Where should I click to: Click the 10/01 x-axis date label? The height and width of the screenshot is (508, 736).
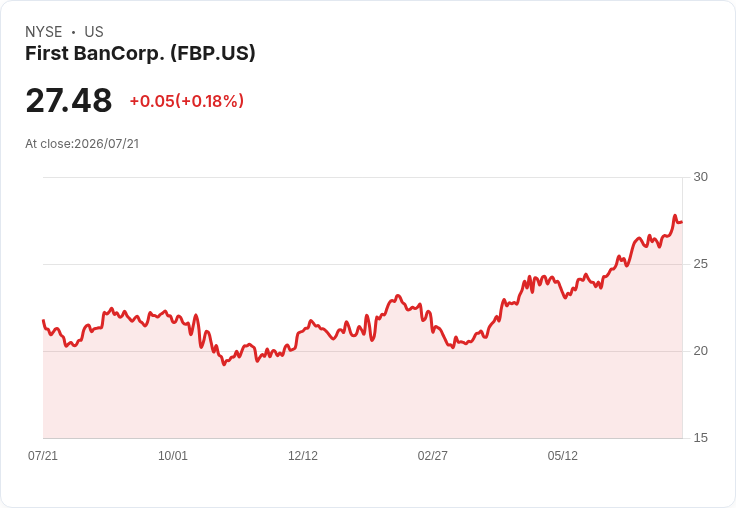coord(173,455)
